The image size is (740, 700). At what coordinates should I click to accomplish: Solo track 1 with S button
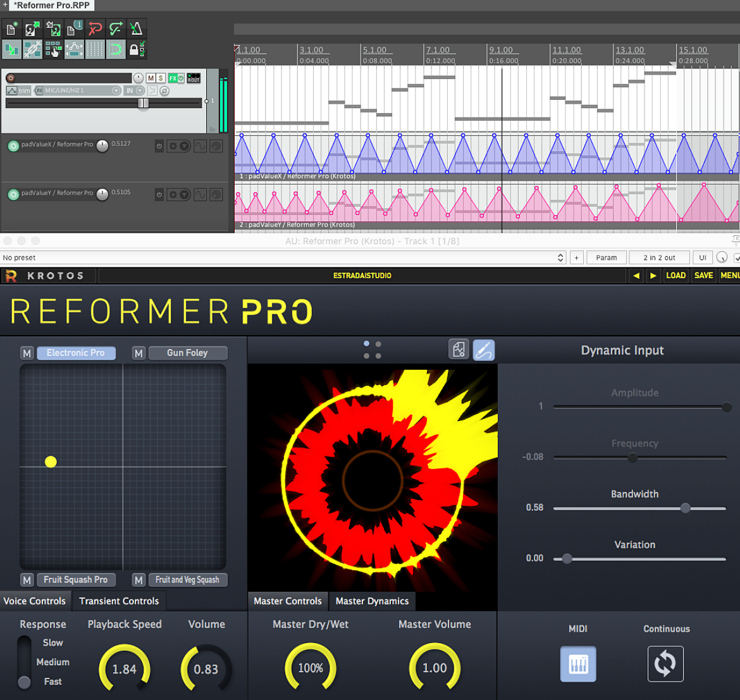point(161,78)
